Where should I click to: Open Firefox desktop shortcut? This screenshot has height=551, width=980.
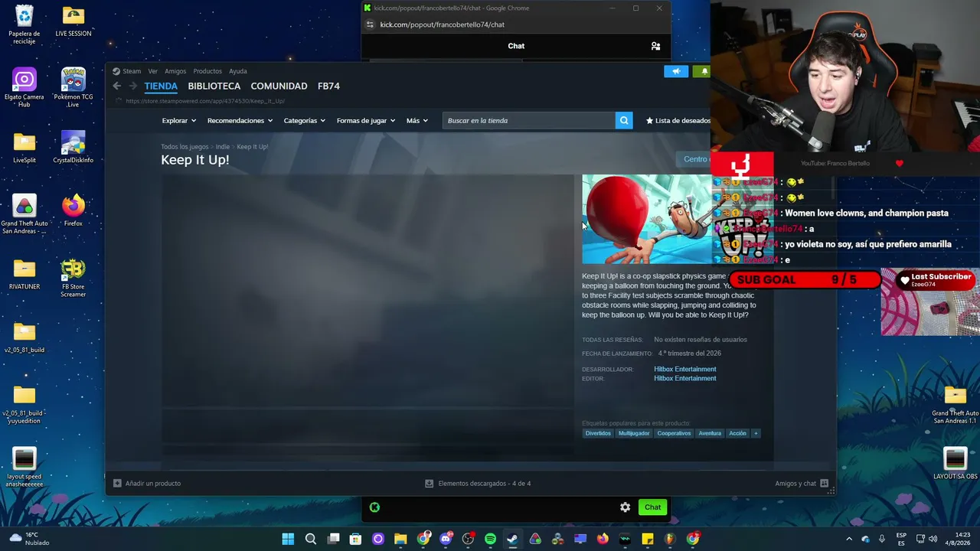(73, 210)
